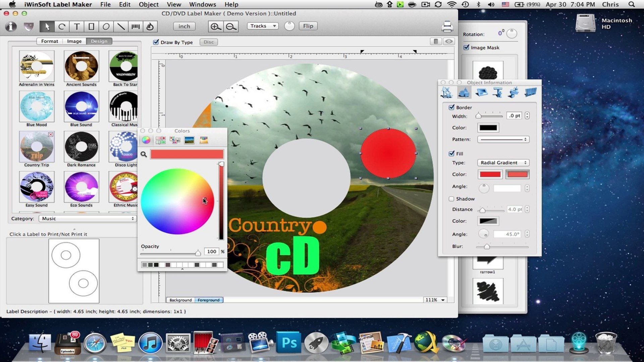Select the Barcode tool
Viewport: 644px width, 362px height.
pos(136,26)
